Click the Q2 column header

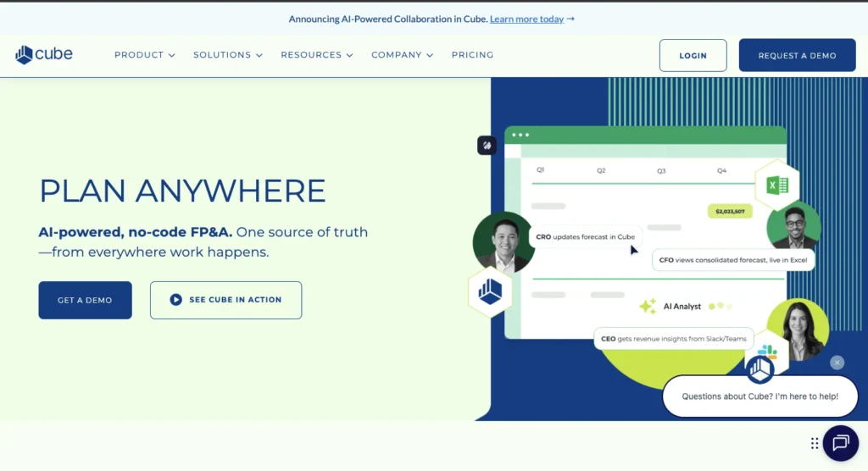pos(601,170)
